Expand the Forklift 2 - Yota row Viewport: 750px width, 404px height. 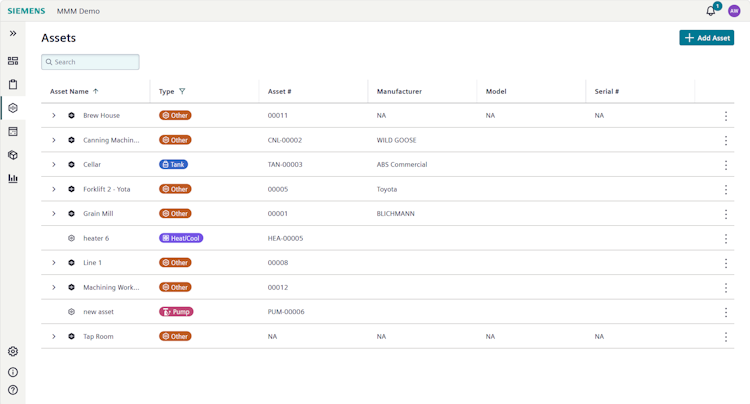(54, 189)
